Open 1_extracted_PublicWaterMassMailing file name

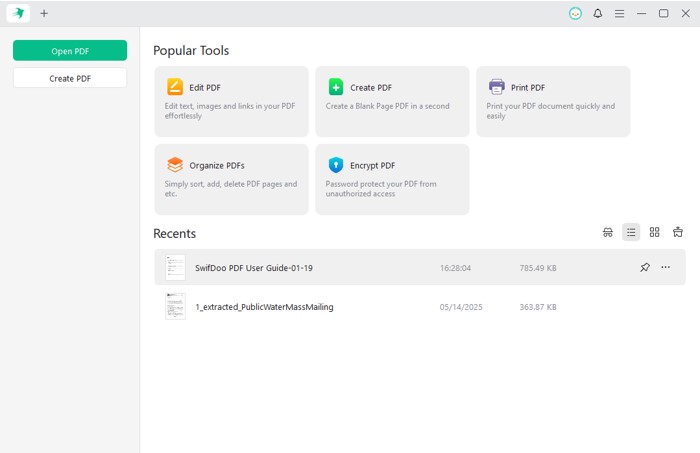pyautogui.click(x=264, y=307)
